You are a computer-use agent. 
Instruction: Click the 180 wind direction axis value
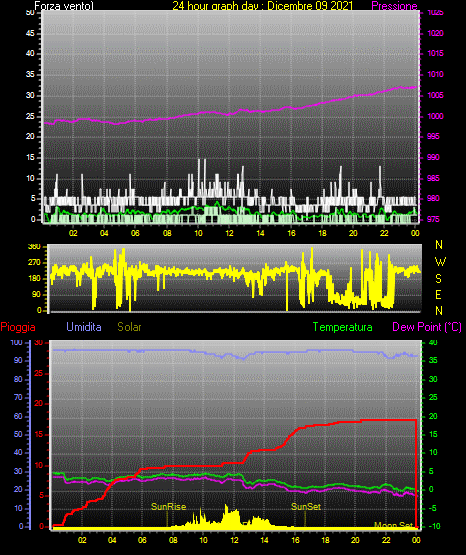34,279
